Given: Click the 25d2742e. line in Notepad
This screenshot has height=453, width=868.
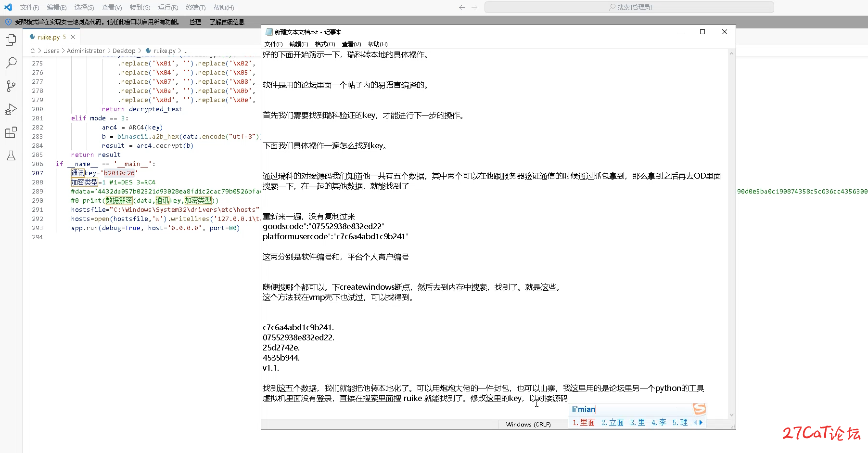Looking at the screenshot, I should coord(281,348).
